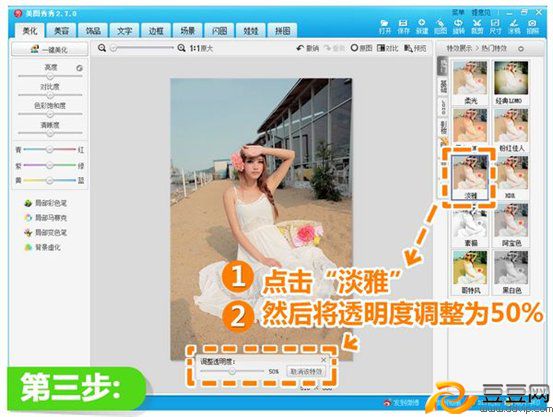Click the 一键美化 one-click beautify button
This screenshot has height=417, width=553.
coord(49,49)
